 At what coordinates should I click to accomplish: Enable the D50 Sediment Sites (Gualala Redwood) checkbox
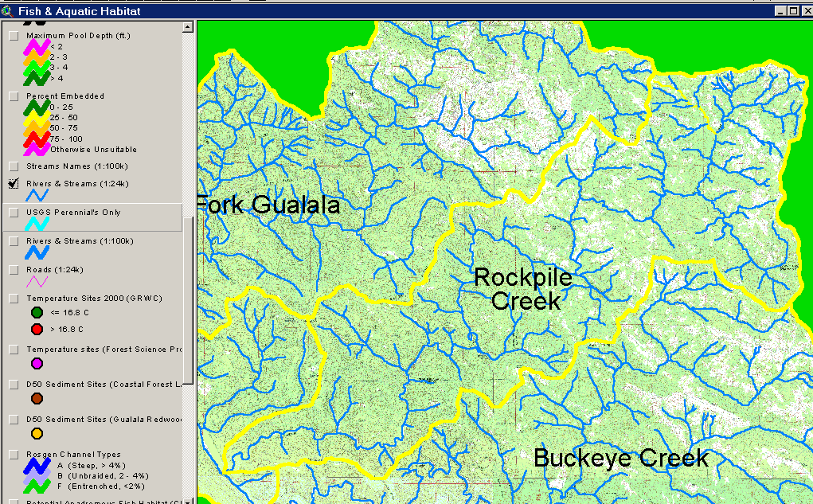click(x=14, y=420)
